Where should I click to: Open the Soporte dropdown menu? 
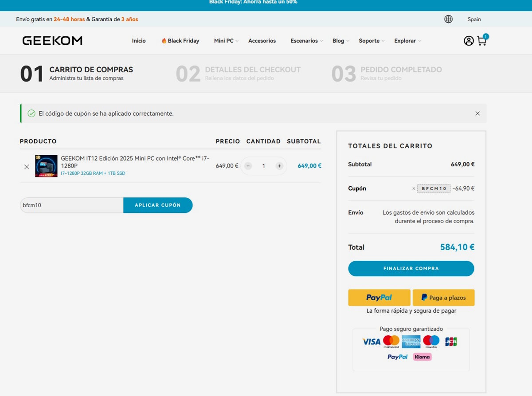point(371,41)
